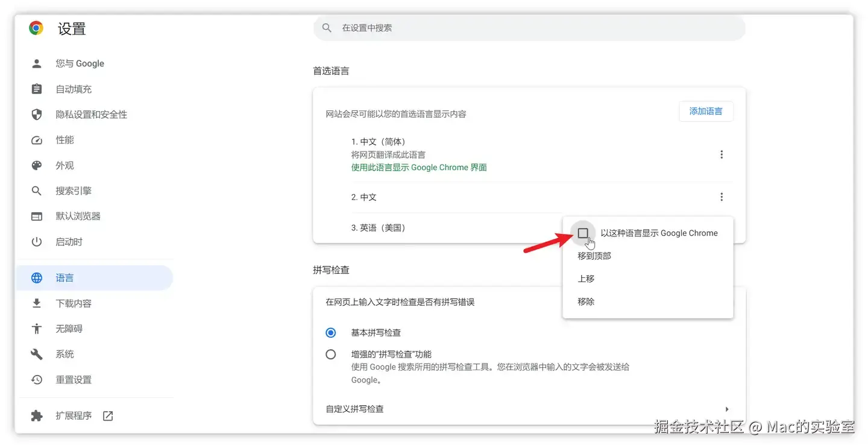
Task: Click the person icon for 您与 Google
Action: [37, 63]
